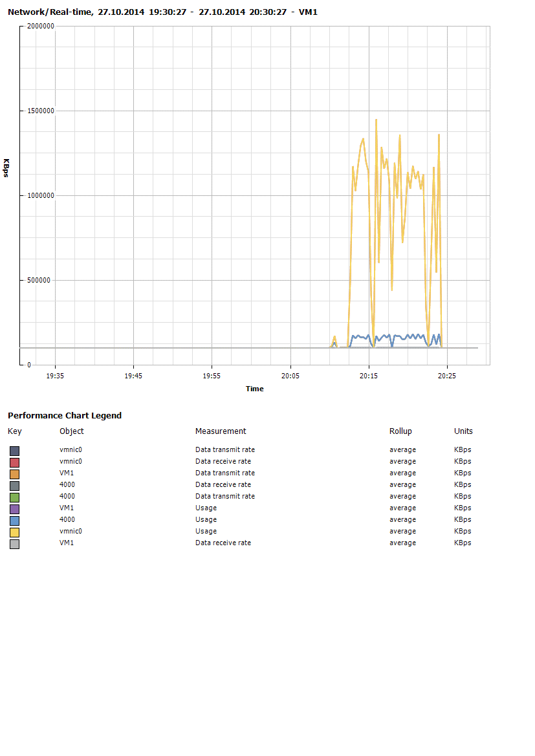Pick the green swatch for 4000 Data transmit rate
Screen dimensions: 535x756
14,497
